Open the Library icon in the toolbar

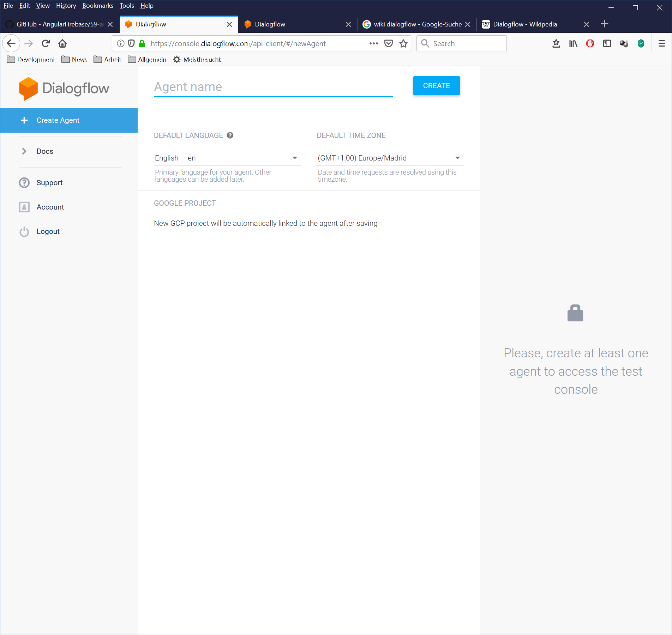tap(573, 43)
